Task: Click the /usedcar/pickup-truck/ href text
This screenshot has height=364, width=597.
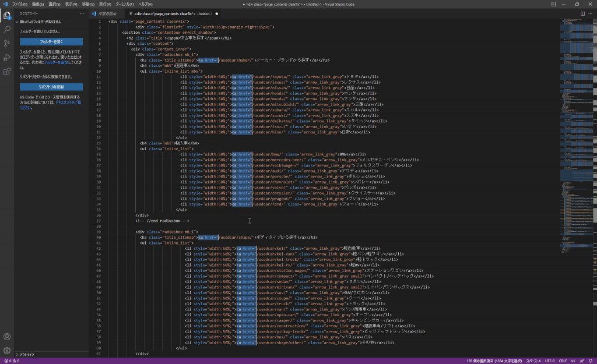Action: pos(282,331)
